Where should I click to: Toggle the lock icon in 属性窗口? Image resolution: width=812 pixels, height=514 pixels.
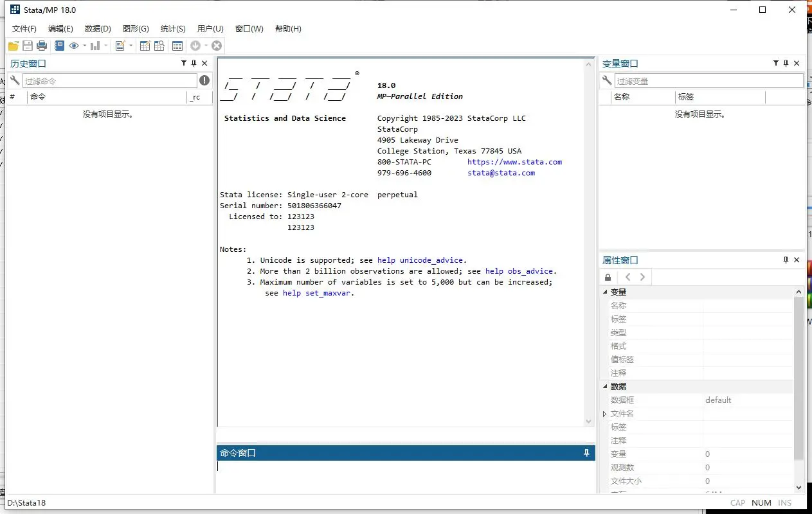click(608, 276)
